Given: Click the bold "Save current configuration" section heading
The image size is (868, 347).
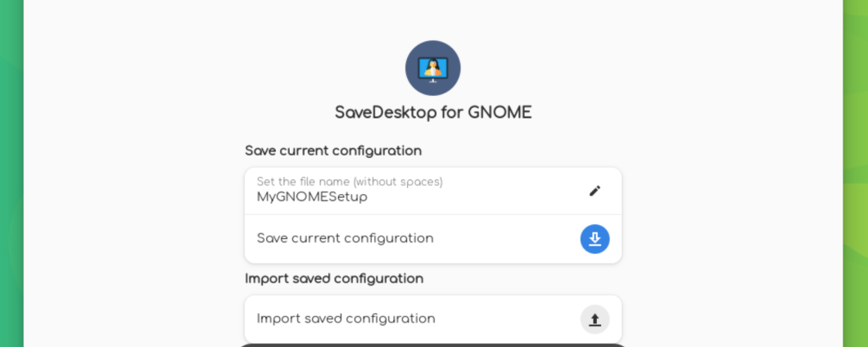Looking at the screenshot, I should click(332, 151).
